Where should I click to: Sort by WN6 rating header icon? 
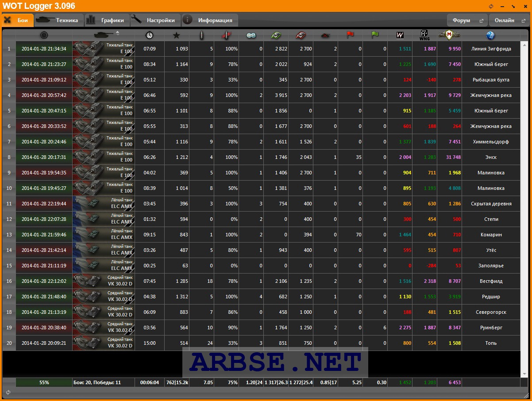pos(424,35)
